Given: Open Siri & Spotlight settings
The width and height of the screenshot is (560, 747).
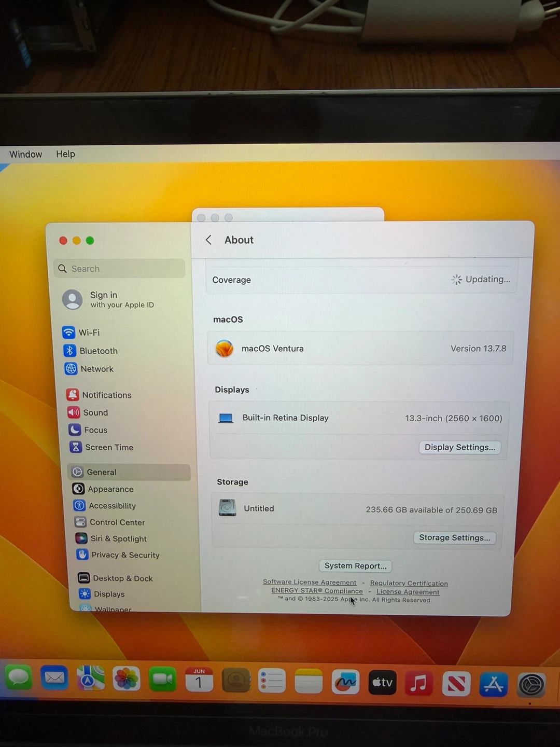Looking at the screenshot, I should click(111, 538).
